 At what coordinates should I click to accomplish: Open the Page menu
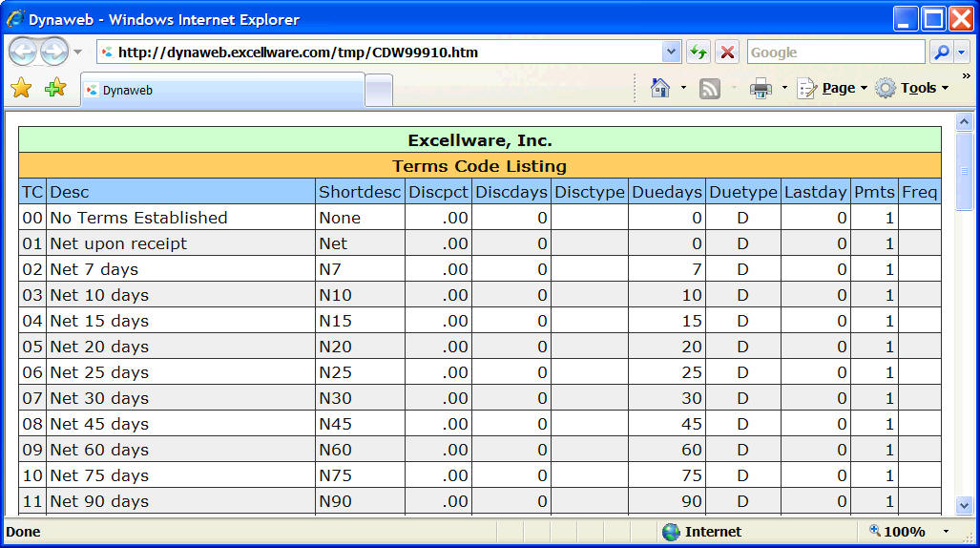tap(832, 88)
